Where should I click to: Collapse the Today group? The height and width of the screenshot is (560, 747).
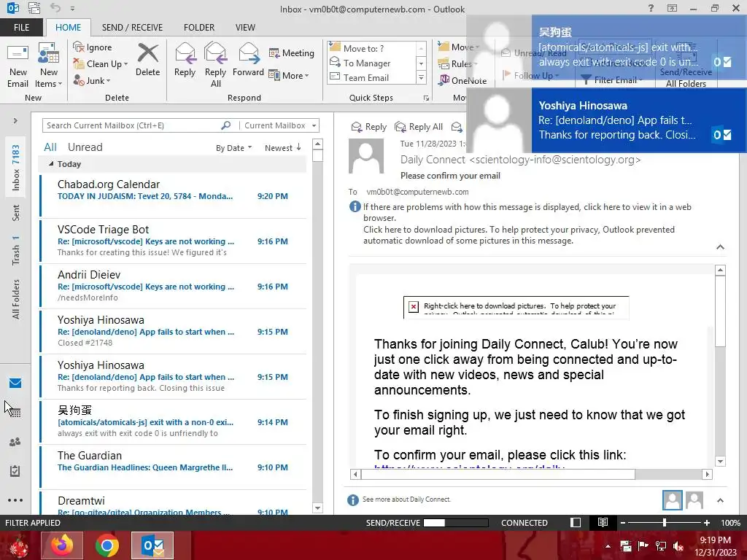pos(51,163)
